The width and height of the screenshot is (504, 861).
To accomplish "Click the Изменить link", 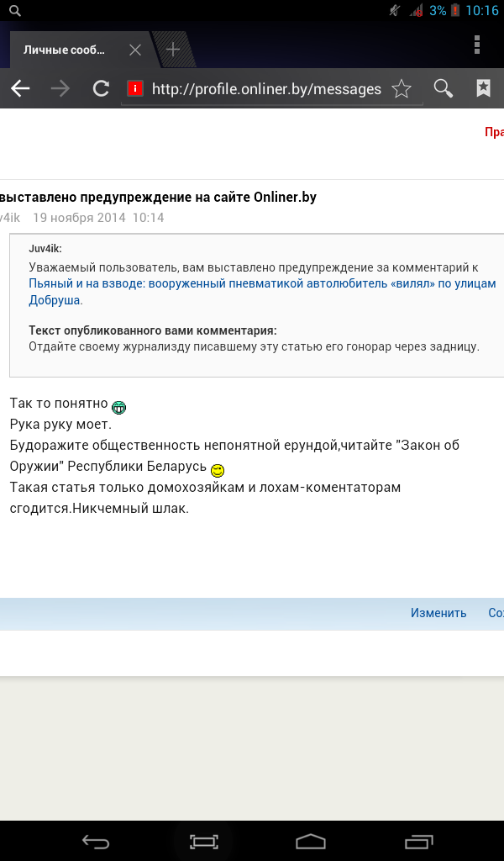I will coord(438,613).
